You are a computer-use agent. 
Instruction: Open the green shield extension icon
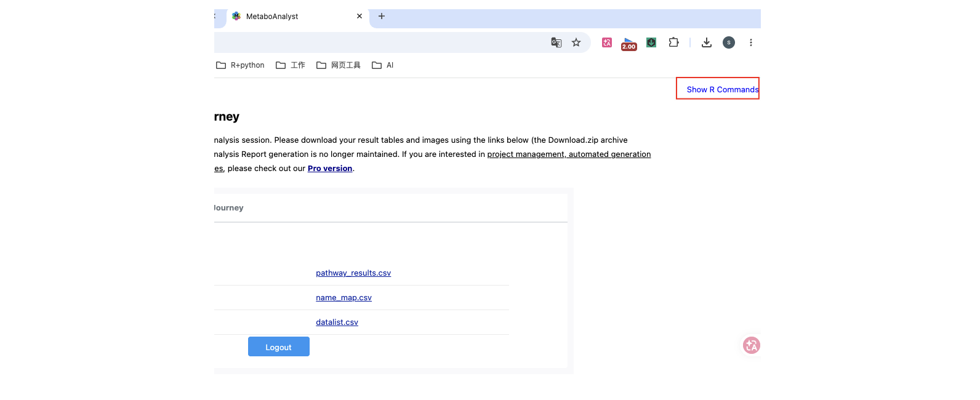pyautogui.click(x=651, y=42)
